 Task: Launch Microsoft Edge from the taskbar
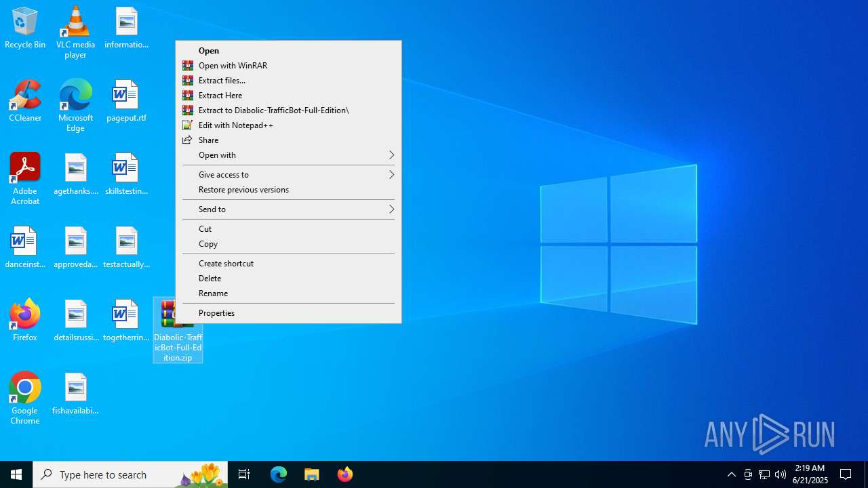[279, 474]
